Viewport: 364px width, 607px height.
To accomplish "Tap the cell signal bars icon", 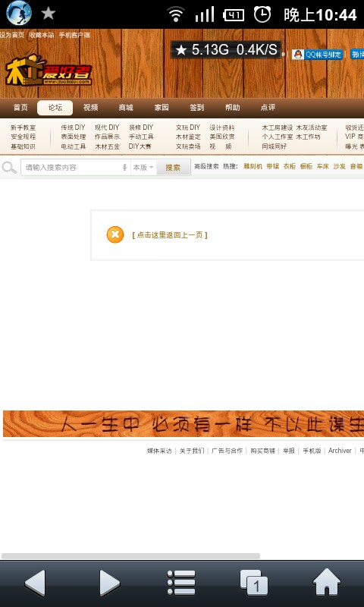I will (205, 14).
